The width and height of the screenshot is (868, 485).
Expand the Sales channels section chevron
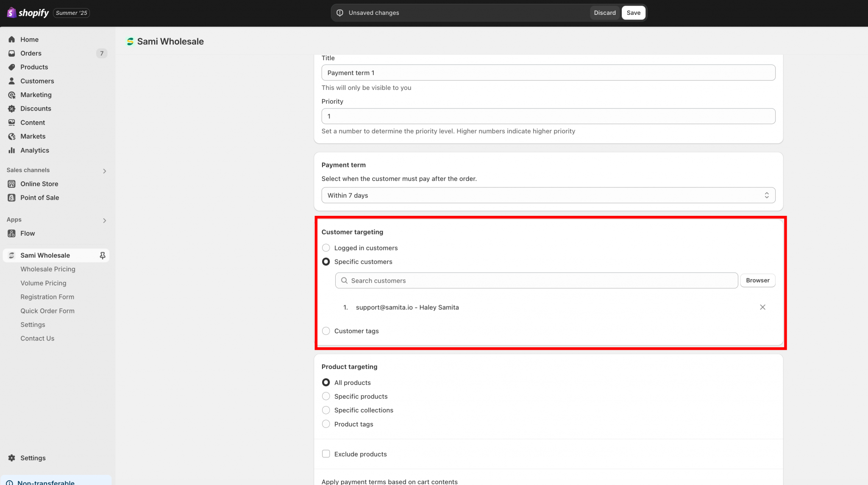pyautogui.click(x=104, y=171)
